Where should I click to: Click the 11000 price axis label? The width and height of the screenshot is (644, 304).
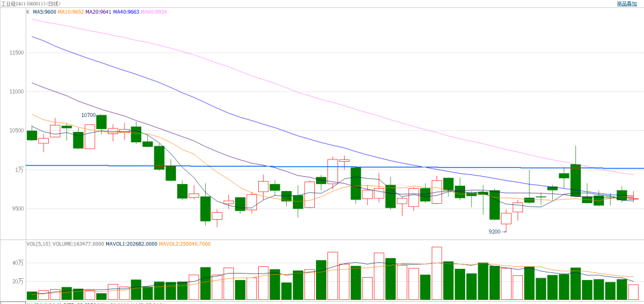pos(18,92)
